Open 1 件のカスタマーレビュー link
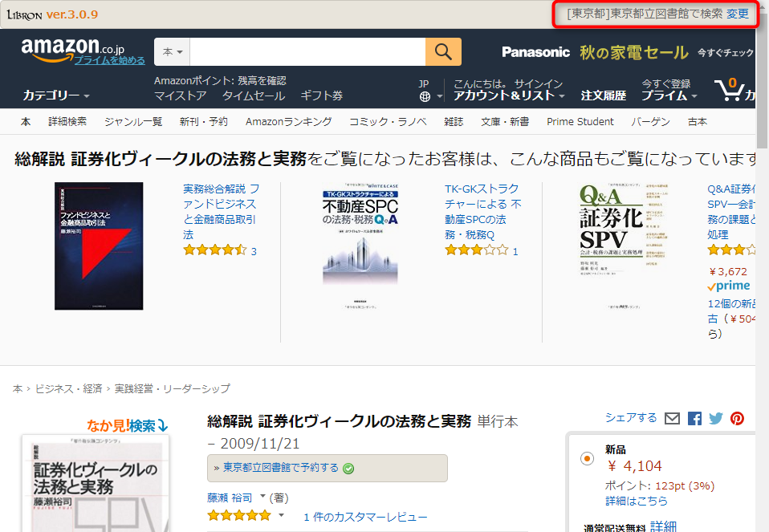 click(x=365, y=517)
